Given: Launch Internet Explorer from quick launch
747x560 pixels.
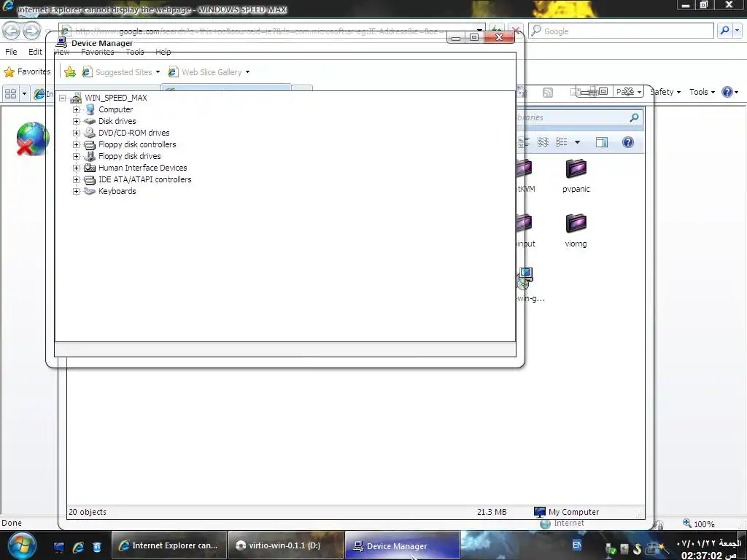Looking at the screenshot, I should point(78,547).
